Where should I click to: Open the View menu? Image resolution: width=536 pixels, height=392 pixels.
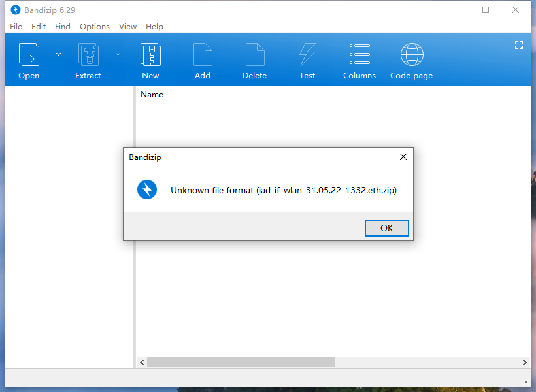pyautogui.click(x=128, y=27)
